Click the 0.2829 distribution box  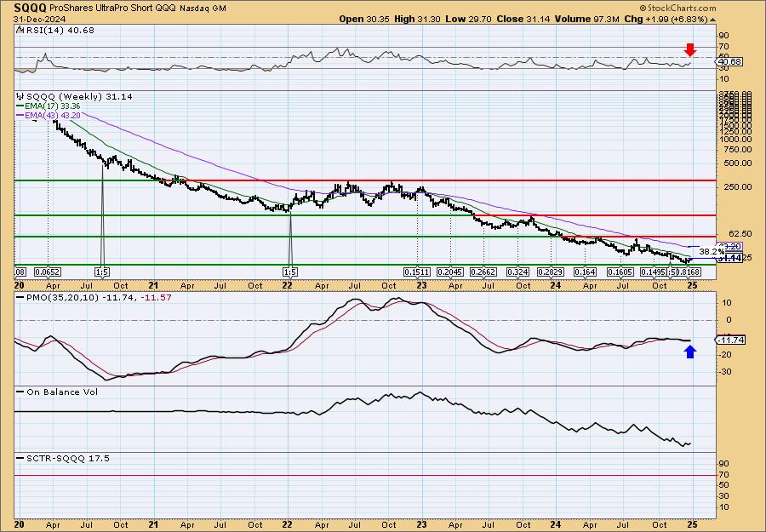click(551, 272)
